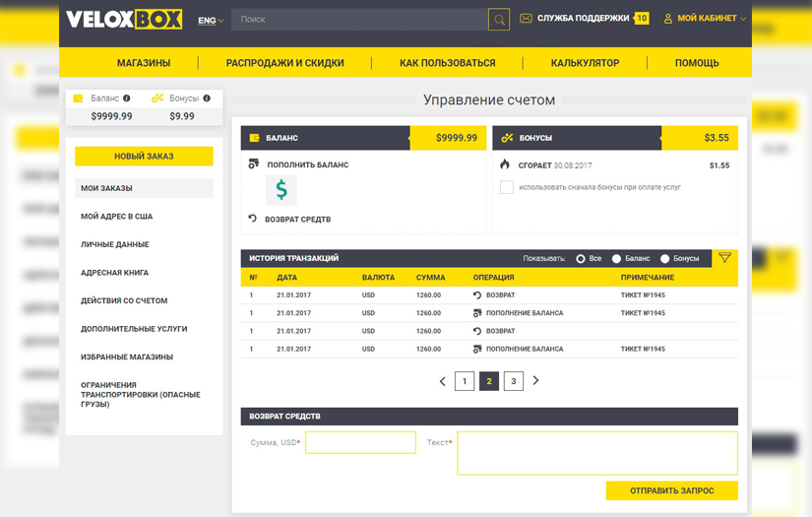Click Возврат средств link under balance
Viewport: 812px width, 517px height.
(298, 220)
